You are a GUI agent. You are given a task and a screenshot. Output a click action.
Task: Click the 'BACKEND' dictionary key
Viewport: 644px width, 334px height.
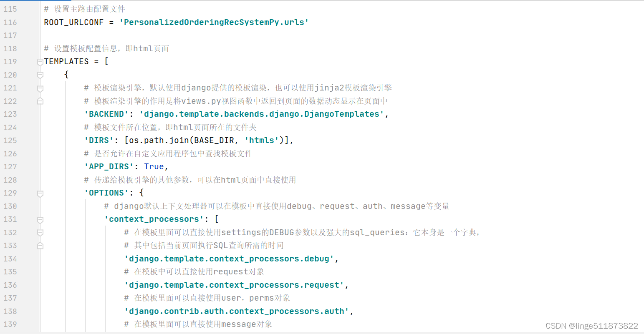pos(106,114)
